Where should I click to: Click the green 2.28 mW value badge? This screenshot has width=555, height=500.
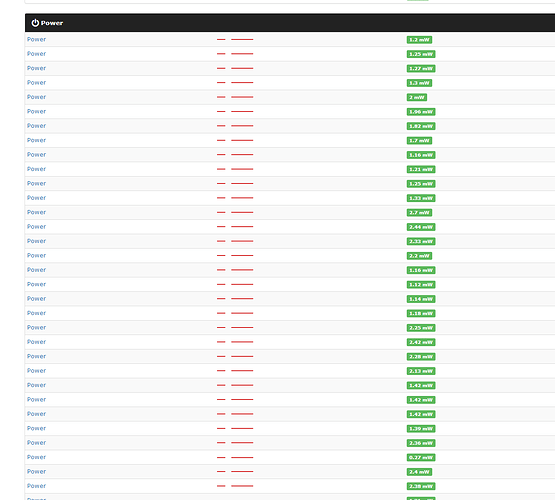(x=421, y=357)
